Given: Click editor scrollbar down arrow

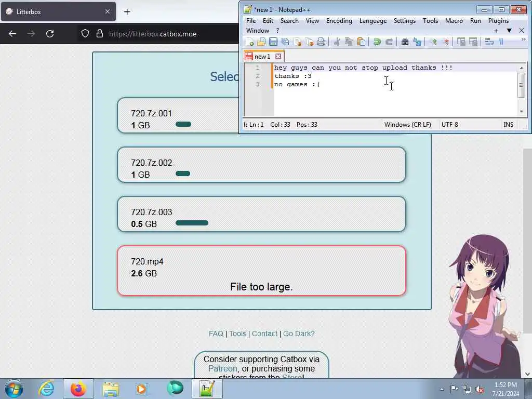Looking at the screenshot, I should pyautogui.click(x=522, y=111).
